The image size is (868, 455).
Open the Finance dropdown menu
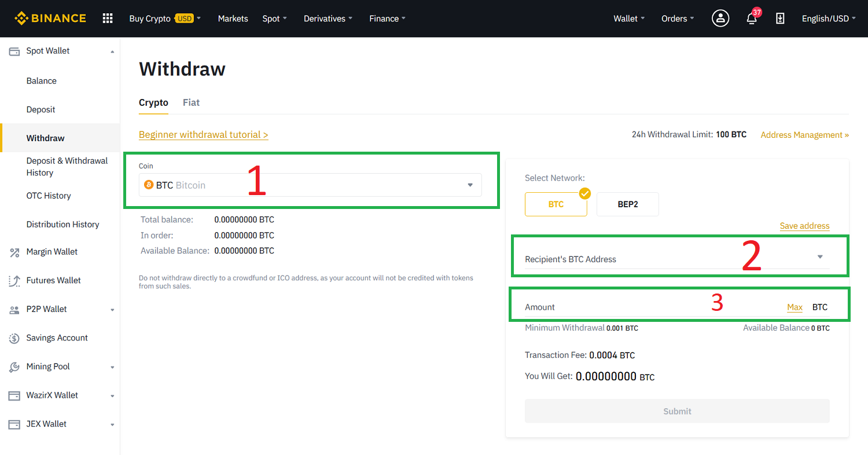click(387, 19)
